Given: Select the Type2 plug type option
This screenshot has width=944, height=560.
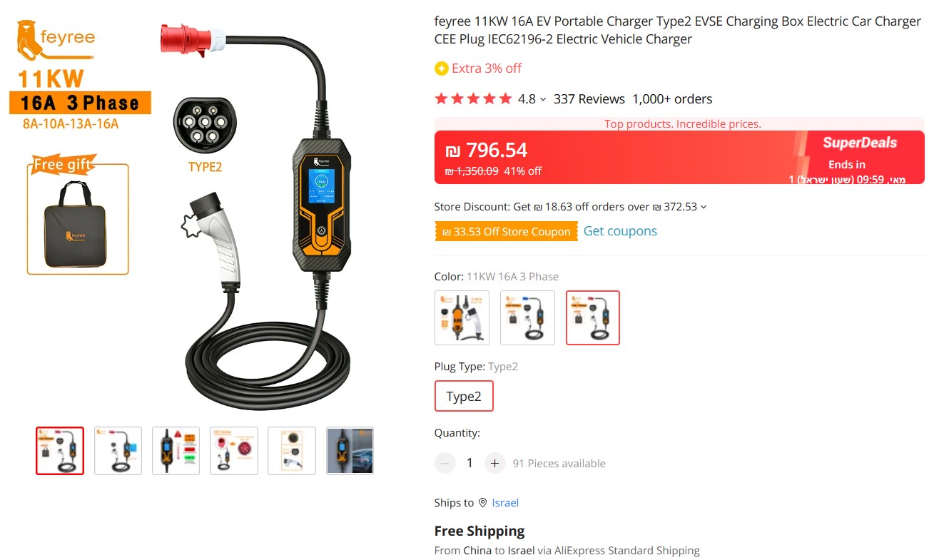Looking at the screenshot, I should (464, 397).
